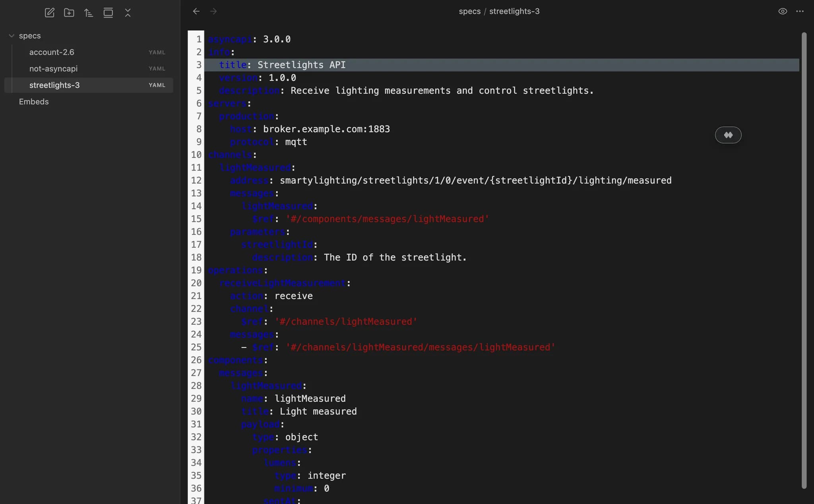Click the 'object' type value

(x=302, y=437)
